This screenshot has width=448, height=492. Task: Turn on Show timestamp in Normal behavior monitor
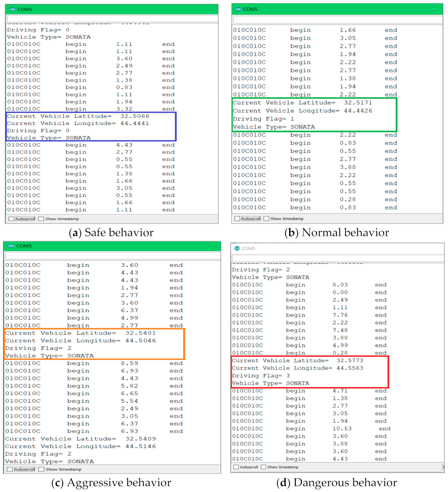266,219
